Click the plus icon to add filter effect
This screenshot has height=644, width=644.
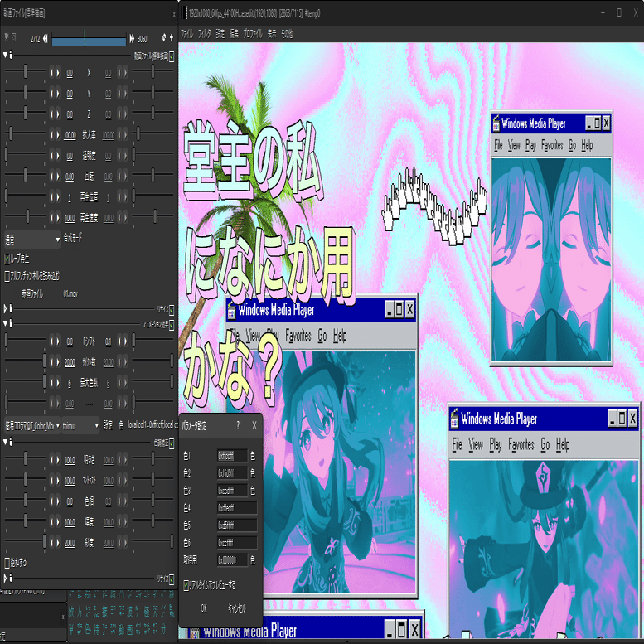tap(172, 37)
